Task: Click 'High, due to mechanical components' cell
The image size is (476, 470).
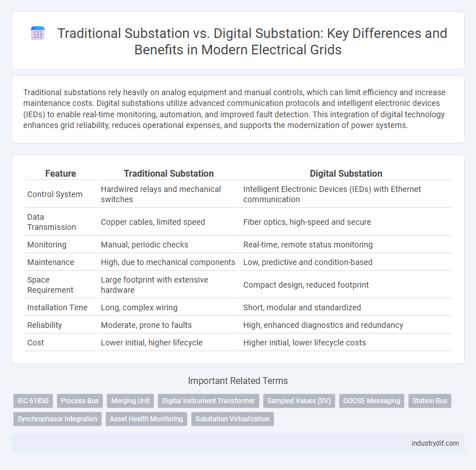Action: click(168, 262)
